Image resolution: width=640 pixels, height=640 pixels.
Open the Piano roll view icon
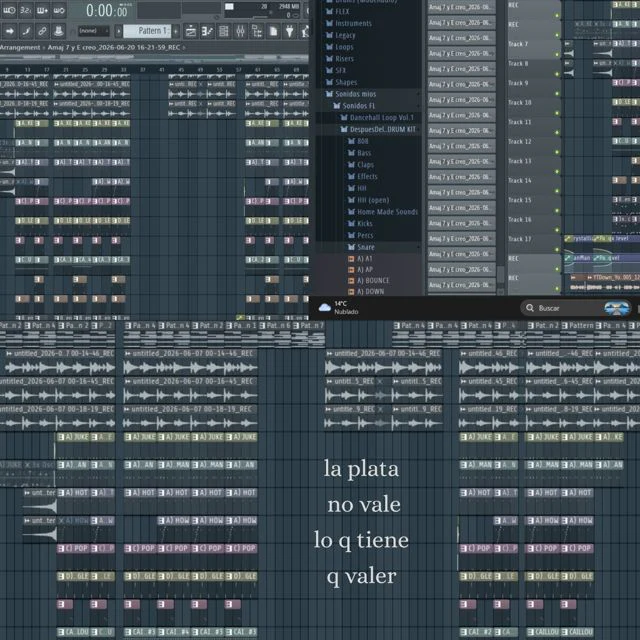tap(207, 31)
